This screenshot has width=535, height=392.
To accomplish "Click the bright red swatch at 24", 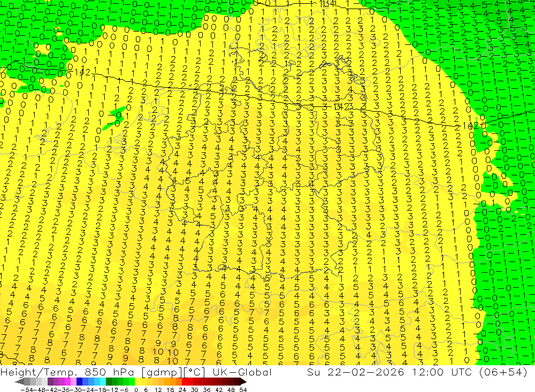I will coord(185,381).
